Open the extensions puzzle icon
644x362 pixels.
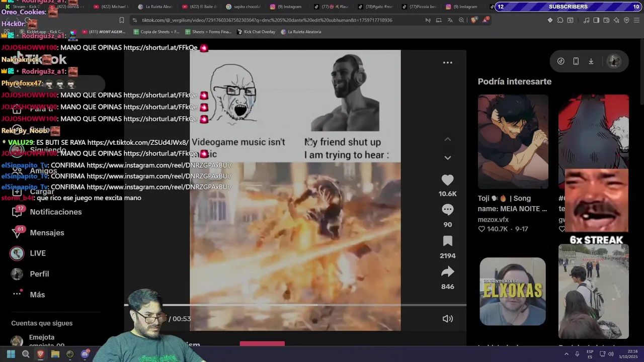coord(560,20)
